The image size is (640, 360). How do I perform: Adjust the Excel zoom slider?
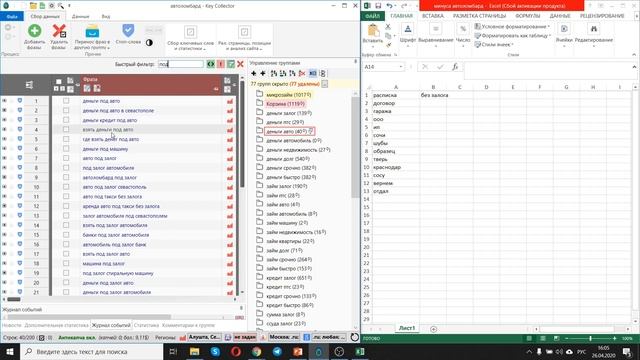point(590,338)
